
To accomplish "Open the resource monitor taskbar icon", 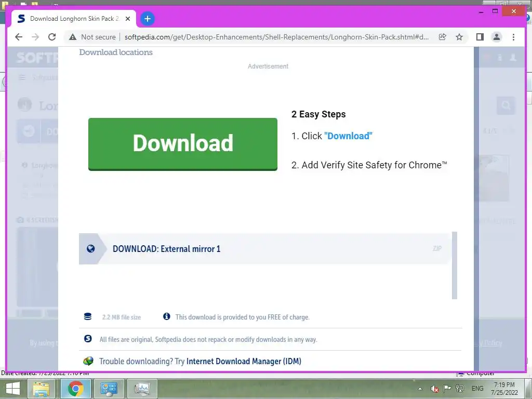I will tap(142, 389).
